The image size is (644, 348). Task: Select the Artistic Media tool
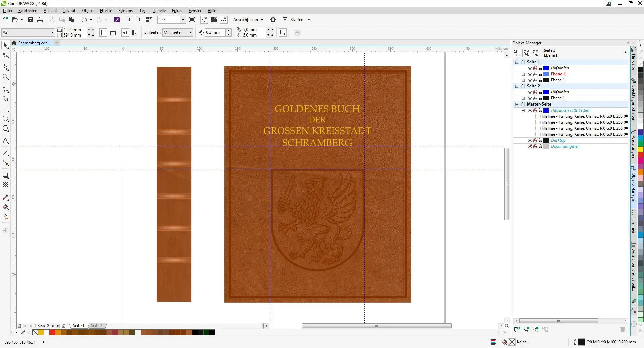coord(5,99)
